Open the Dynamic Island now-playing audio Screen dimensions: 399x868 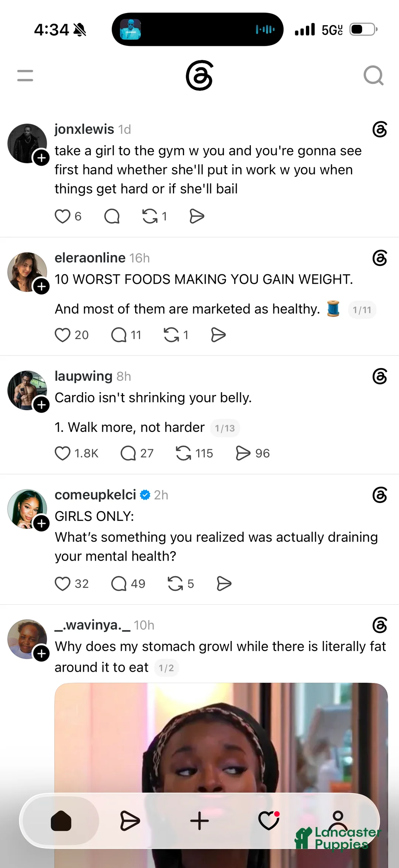click(198, 30)
